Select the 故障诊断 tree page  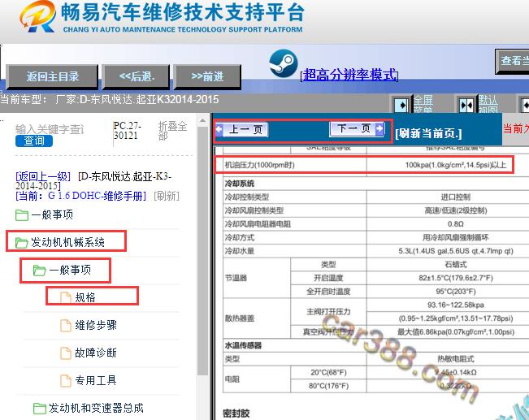point(95,353)
